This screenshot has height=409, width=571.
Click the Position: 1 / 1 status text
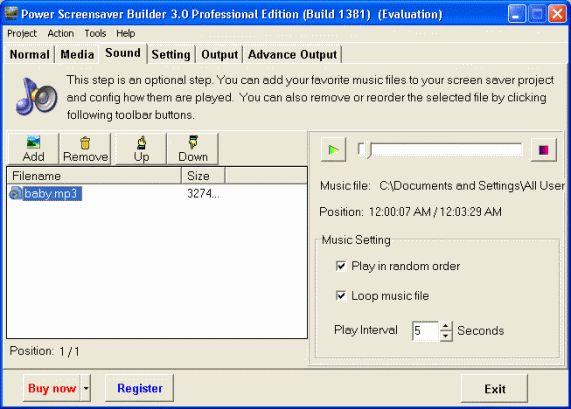point(44,351)
